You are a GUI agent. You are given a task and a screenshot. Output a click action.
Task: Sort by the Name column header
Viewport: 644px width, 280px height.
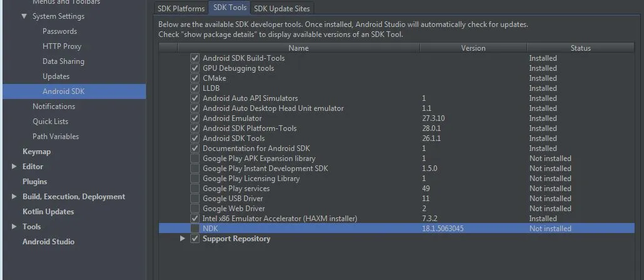point(298,48)
